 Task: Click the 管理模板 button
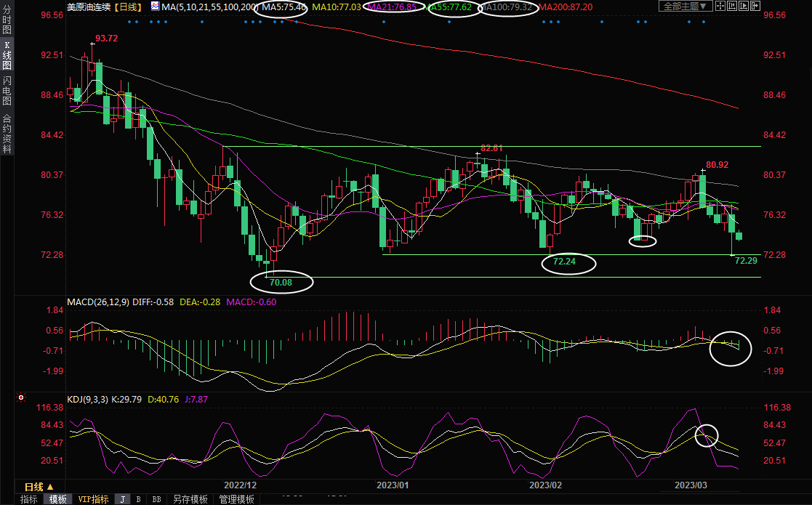pos(236,499)
